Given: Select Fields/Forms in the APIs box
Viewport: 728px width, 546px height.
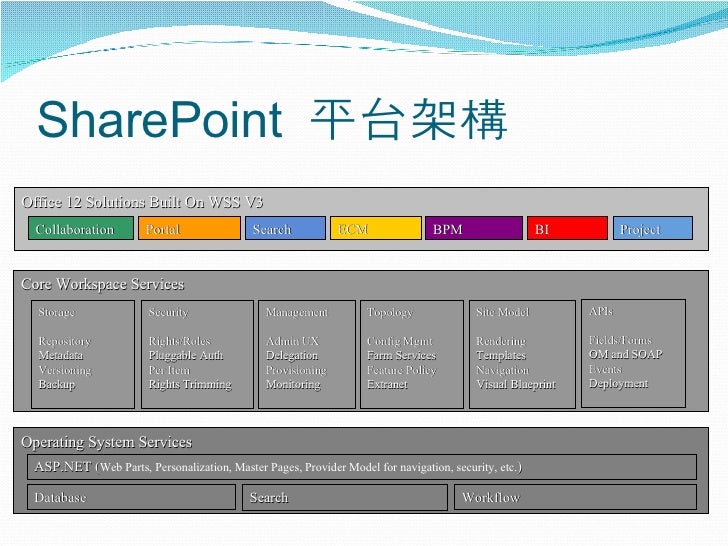Looking at the screenshot, I should pos(620,340).
